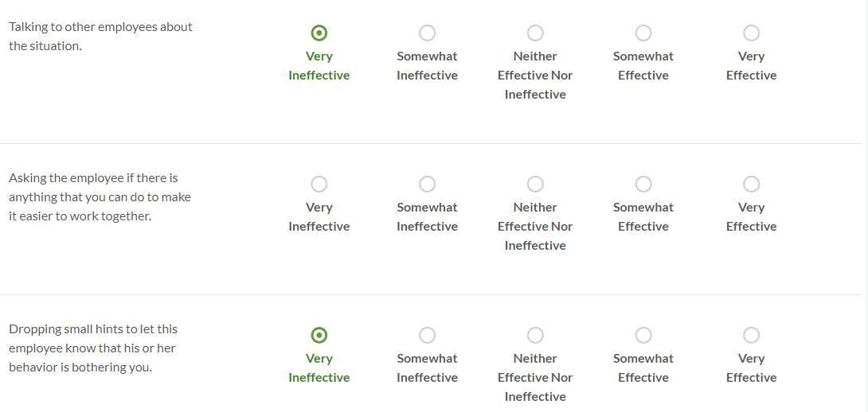Rate dropping small hints as Somewhat Effective
Viewport: 868px width, 412px height.
643,335
